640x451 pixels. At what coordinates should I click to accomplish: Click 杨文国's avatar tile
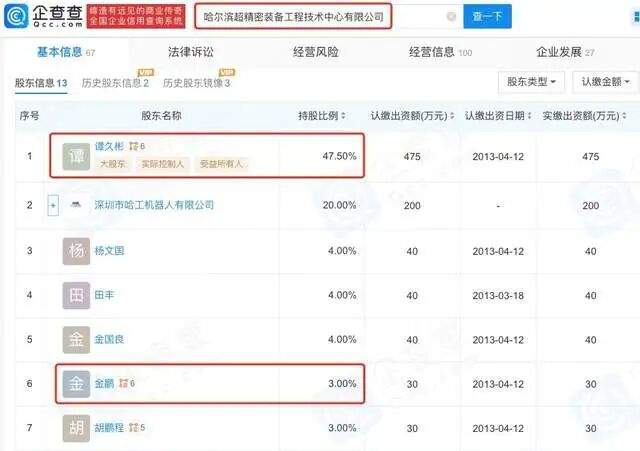tap(76, 250)
